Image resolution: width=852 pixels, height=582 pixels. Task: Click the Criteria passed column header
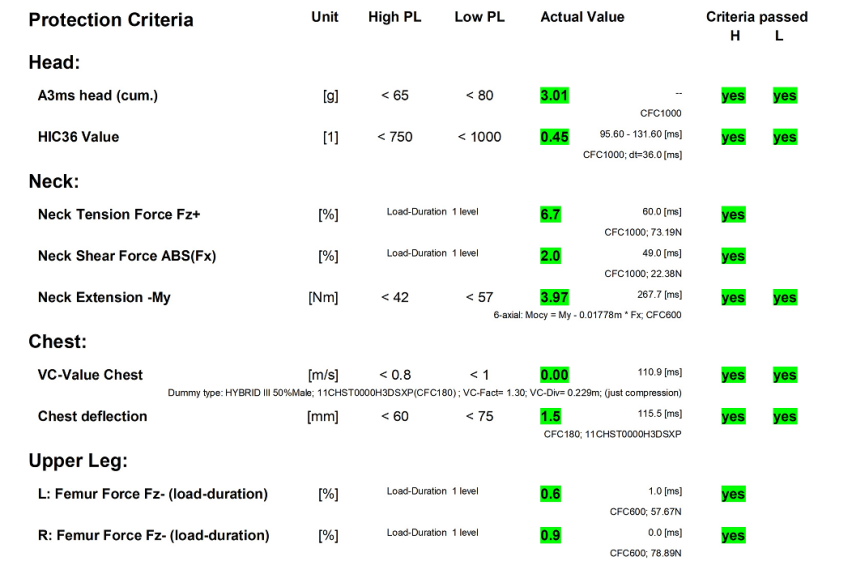click(x=757, y=17)
